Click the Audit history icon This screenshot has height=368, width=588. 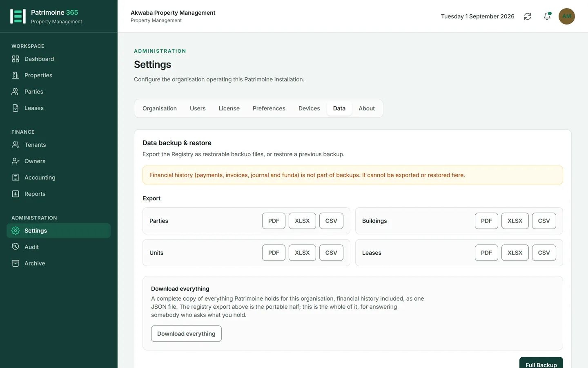click(16, 247)
